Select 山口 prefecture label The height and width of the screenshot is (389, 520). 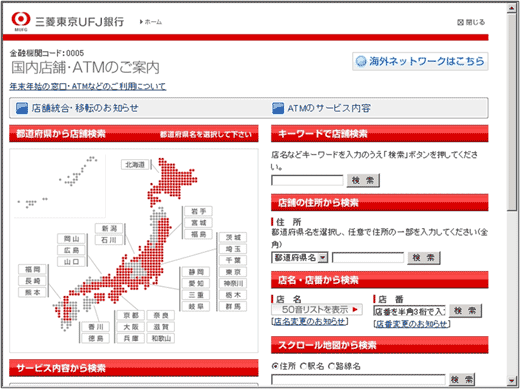[x=71, y=262]
